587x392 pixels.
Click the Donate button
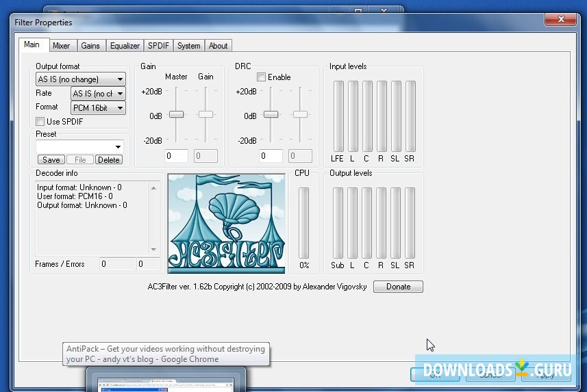(399, 287)
